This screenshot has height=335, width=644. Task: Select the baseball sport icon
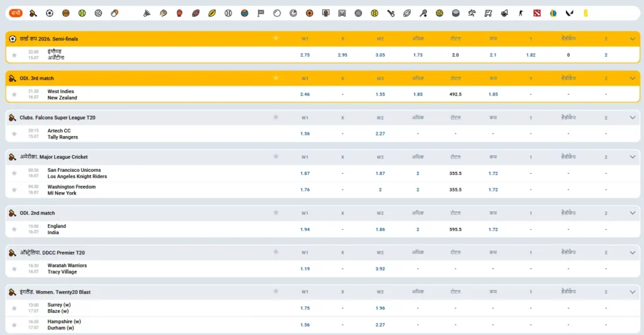(x=228, y=13)
